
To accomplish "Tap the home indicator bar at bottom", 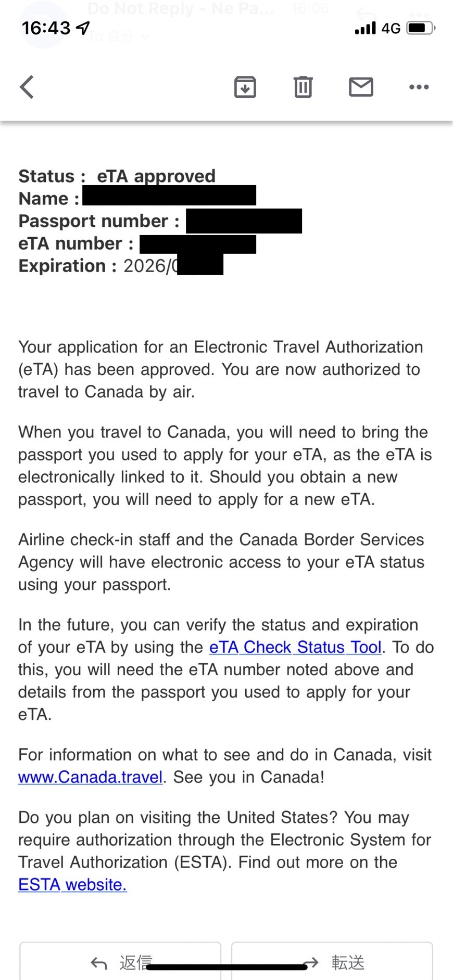I will click(227, 967).
